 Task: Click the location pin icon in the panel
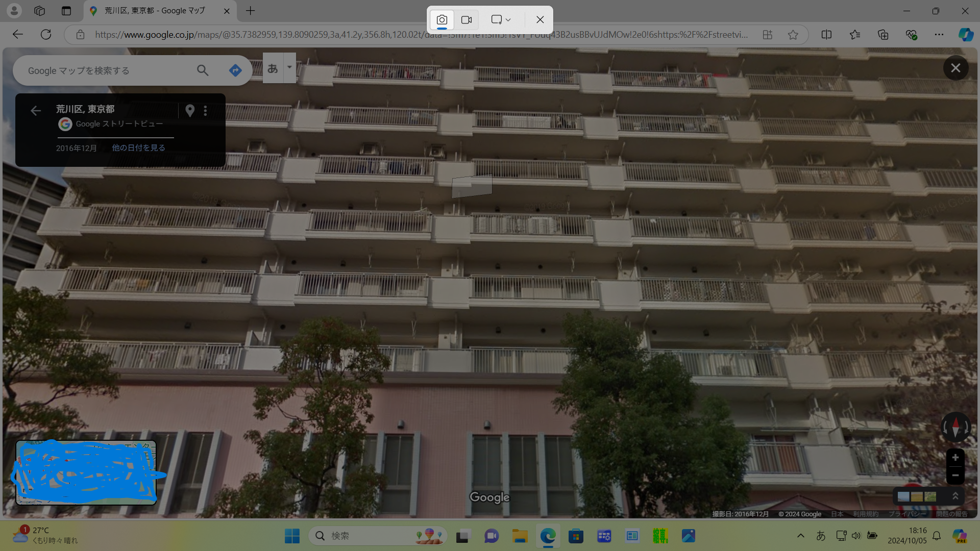tap(190, 110)
